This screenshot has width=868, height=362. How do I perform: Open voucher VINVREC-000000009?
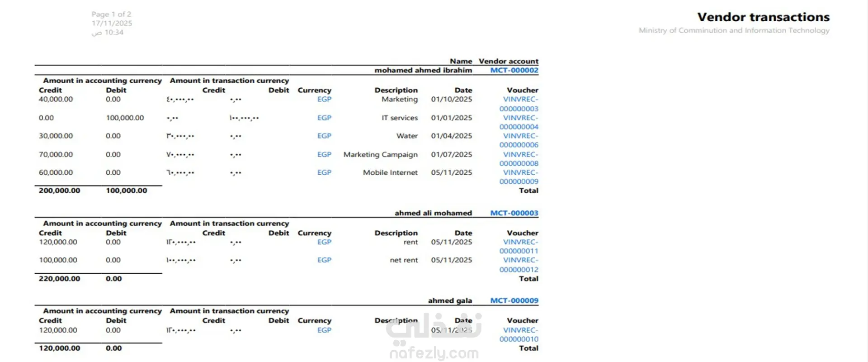519,177
